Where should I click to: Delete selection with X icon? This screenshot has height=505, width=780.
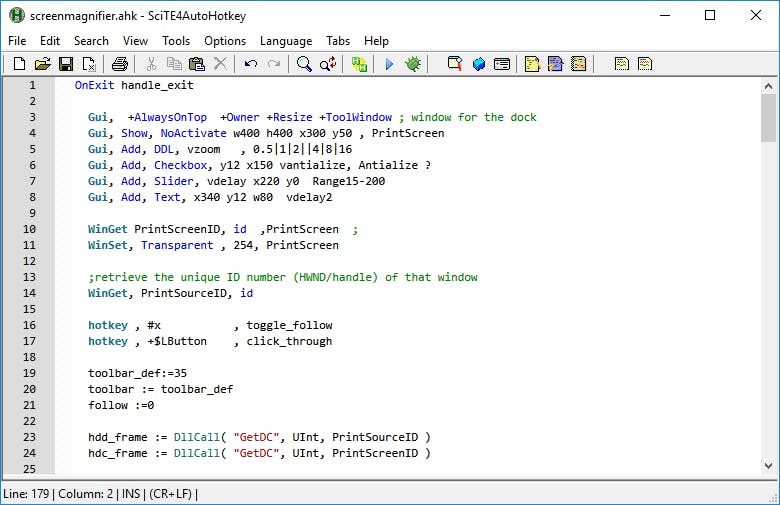pyautogui.click(x=220, y=64)
